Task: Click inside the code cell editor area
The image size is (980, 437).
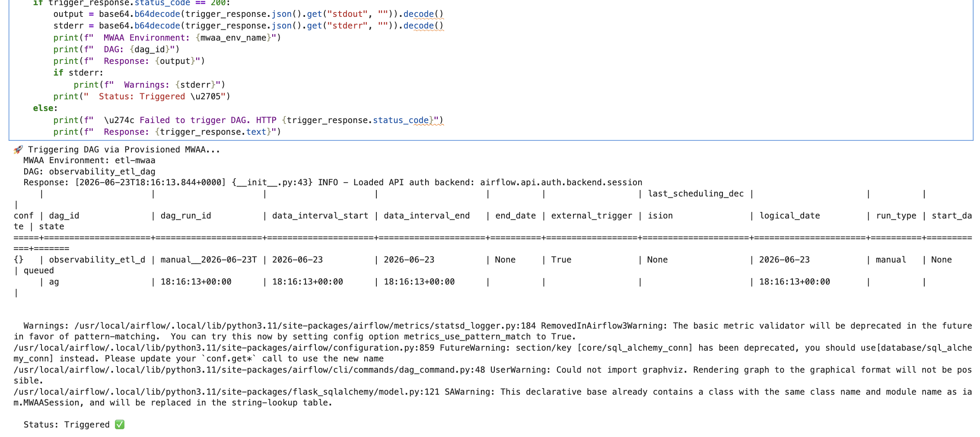Action: point(491,70)
